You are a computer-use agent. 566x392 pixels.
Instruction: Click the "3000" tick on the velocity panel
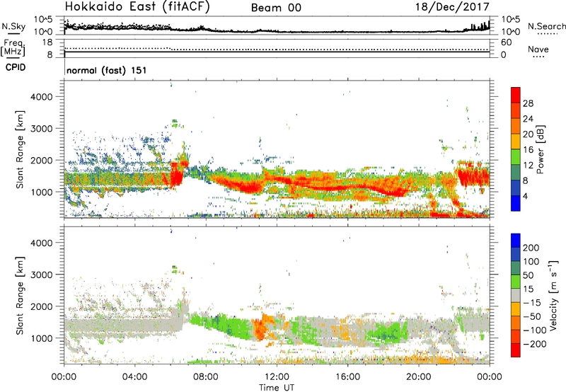coord(42,275)
